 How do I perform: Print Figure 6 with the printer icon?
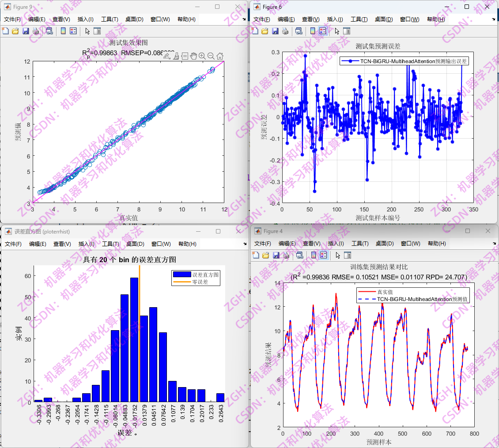285,31
